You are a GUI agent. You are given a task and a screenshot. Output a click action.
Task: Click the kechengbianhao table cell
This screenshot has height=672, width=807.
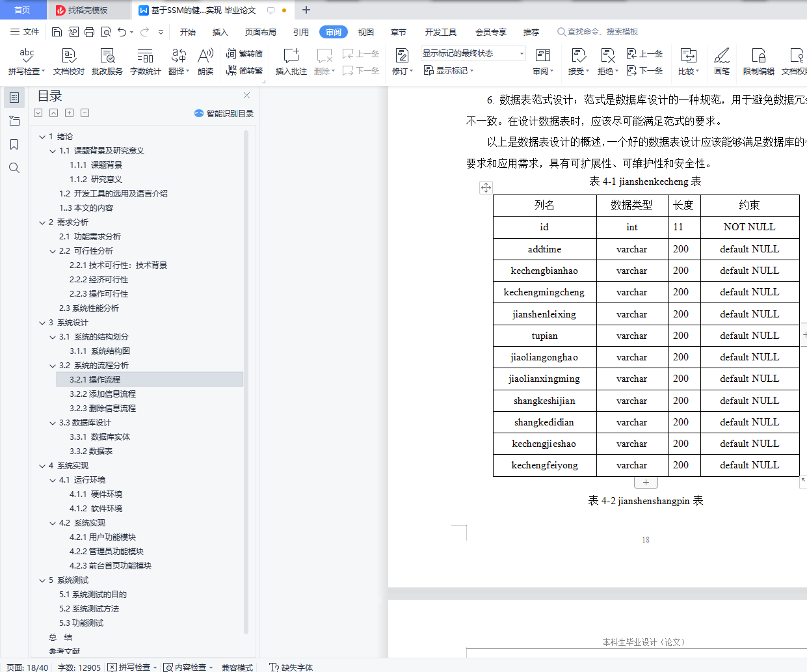[x=544, y=271]
